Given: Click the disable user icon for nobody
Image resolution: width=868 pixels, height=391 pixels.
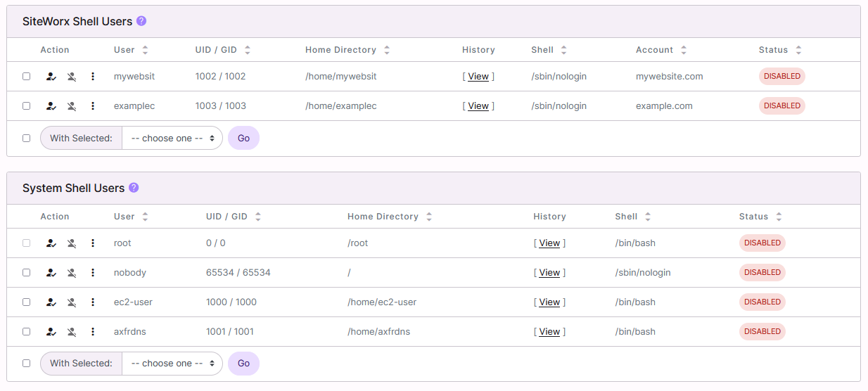Looking at the screenshot, I should 72,273.
